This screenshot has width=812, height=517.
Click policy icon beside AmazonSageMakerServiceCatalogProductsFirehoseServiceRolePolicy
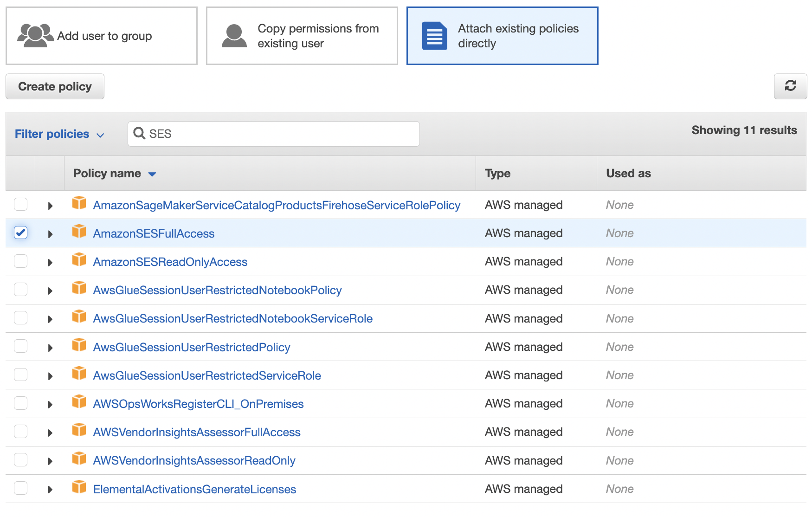coord(79,203)
